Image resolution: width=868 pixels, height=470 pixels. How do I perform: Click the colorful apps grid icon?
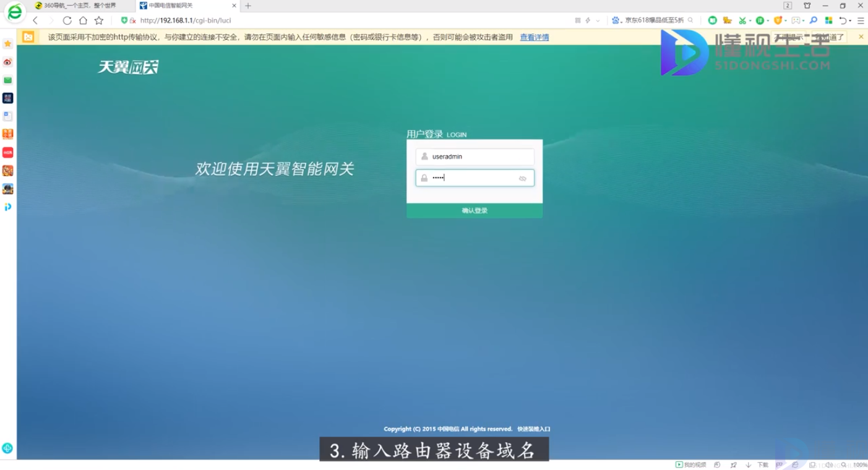(x=829, y=20)
